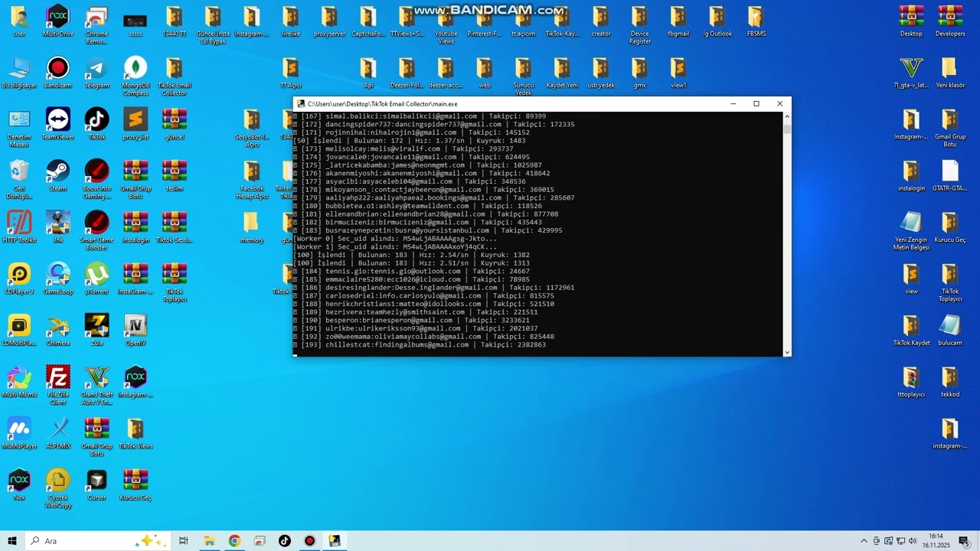
Task: Select the Tiktok-Sessi archive file
Action: [175, 227]
